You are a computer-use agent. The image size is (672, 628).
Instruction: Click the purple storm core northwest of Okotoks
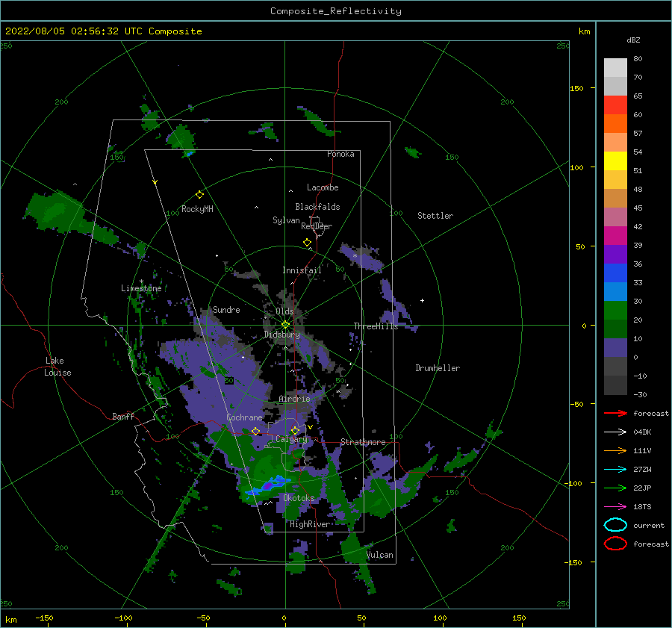point(268,485)
